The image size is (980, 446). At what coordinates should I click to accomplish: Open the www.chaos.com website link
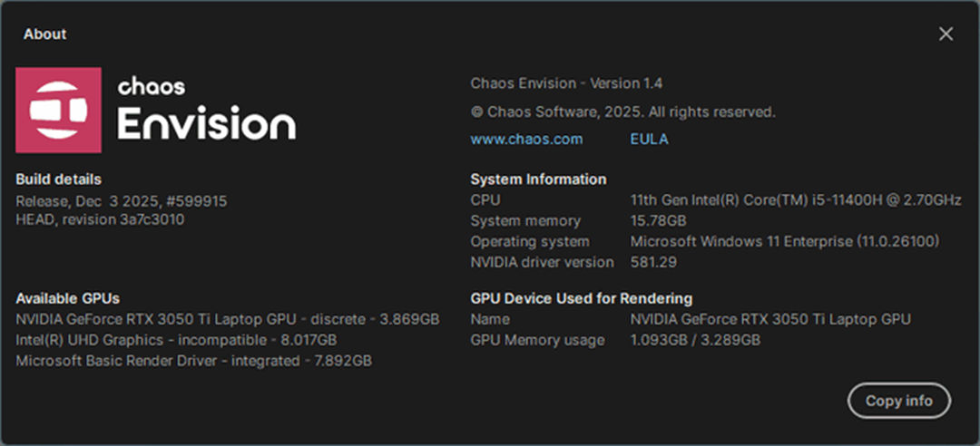[x=526, y=140]
